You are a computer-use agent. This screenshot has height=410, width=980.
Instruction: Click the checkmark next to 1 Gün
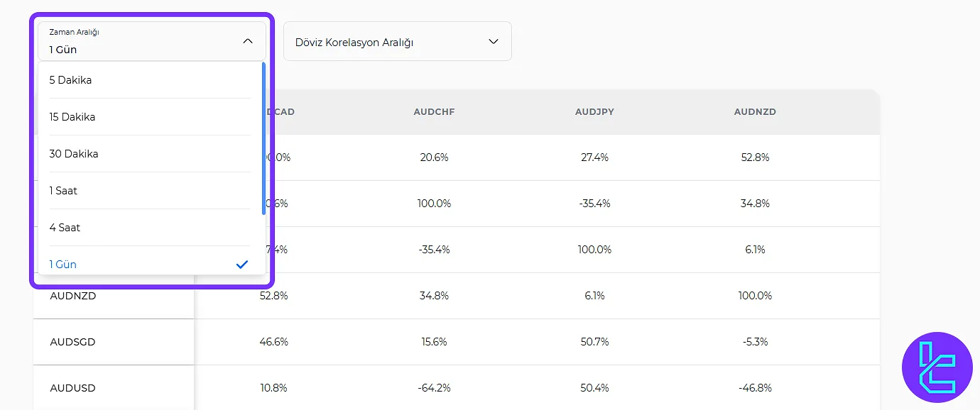point(241,265)
